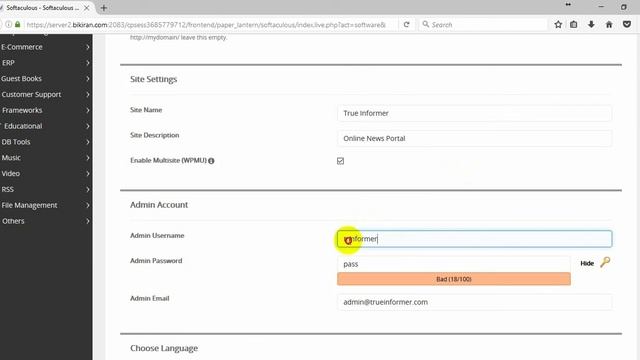Reload the page with the refresh icon
Viewport: 640px width, 360px height.
coord(406,24)
